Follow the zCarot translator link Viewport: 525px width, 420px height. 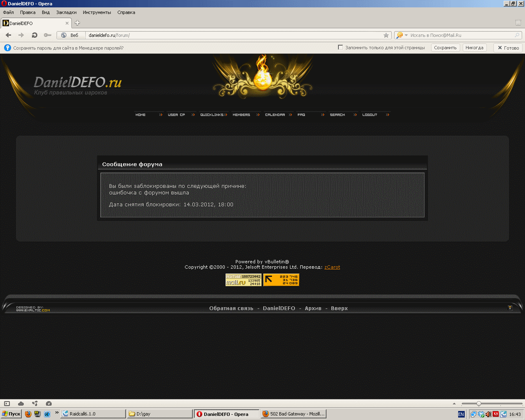332,267
